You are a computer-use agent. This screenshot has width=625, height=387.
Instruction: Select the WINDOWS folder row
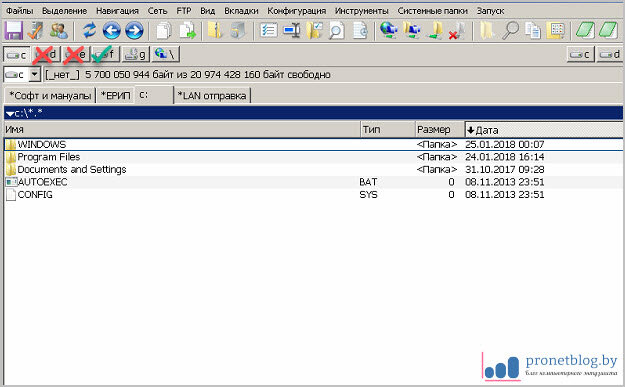coord(313,144)
